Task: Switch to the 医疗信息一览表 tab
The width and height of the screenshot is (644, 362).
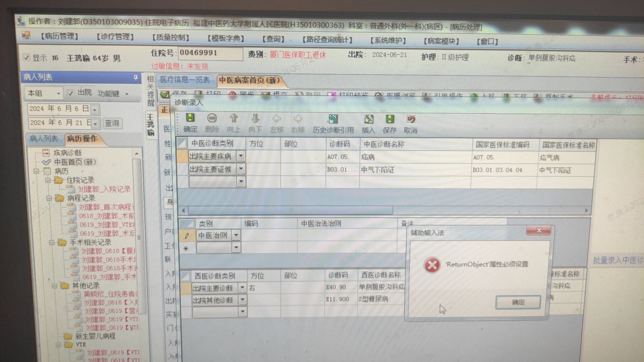Action: tap(185, 80)
